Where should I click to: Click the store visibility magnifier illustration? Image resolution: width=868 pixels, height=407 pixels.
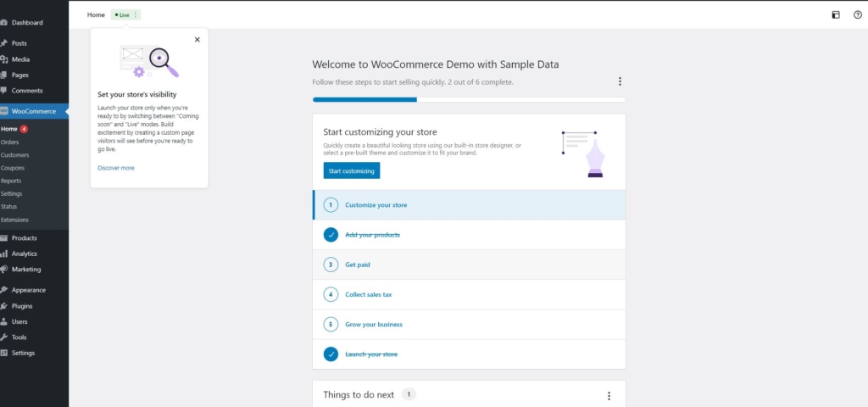coord(149,61)
